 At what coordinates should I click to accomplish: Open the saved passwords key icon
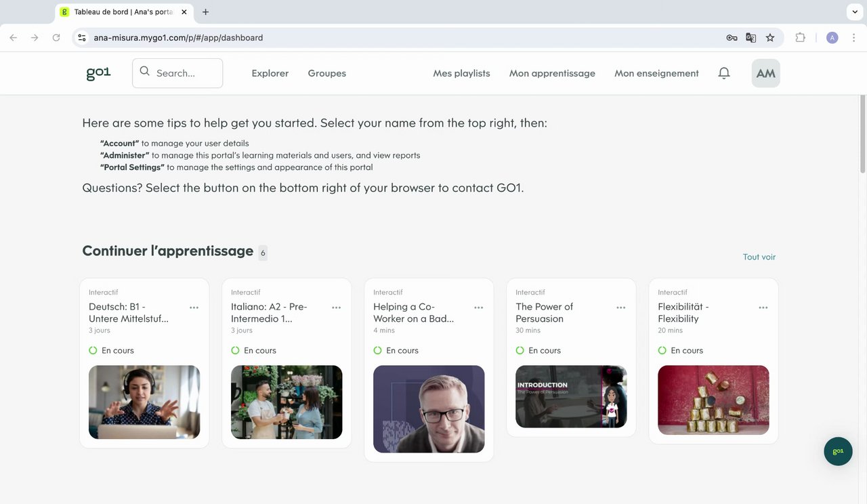[732, 38]
